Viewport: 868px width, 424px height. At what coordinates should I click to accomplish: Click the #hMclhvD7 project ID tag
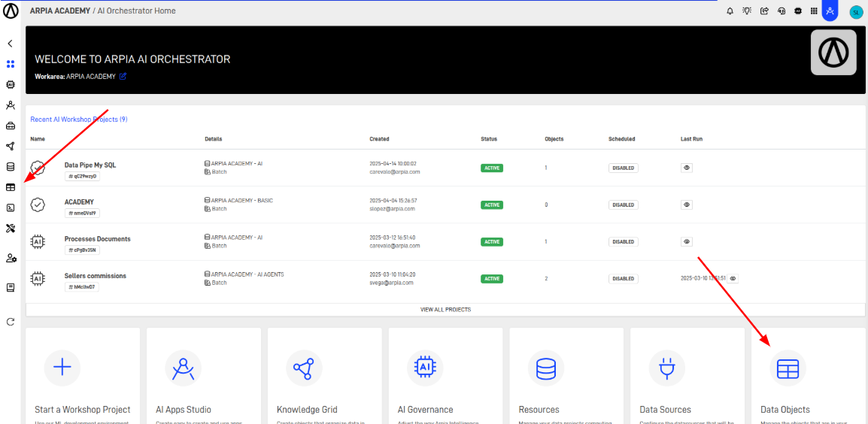82,286
